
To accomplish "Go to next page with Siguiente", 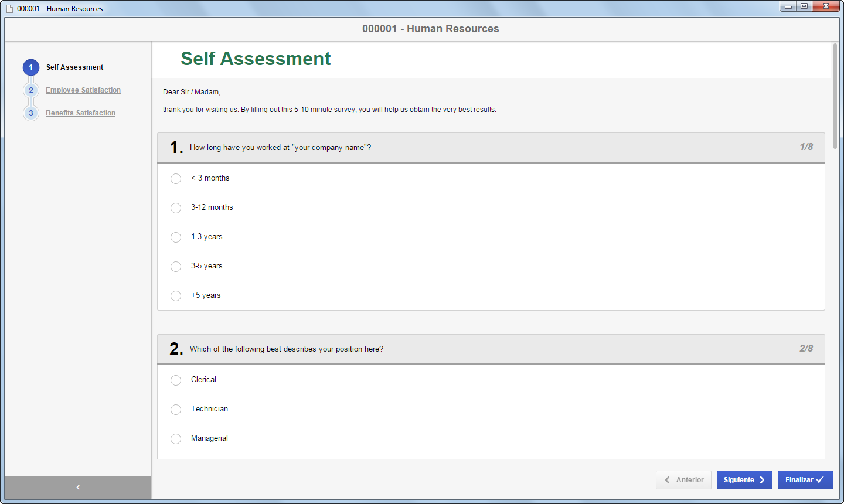I will tap(744, 480).
